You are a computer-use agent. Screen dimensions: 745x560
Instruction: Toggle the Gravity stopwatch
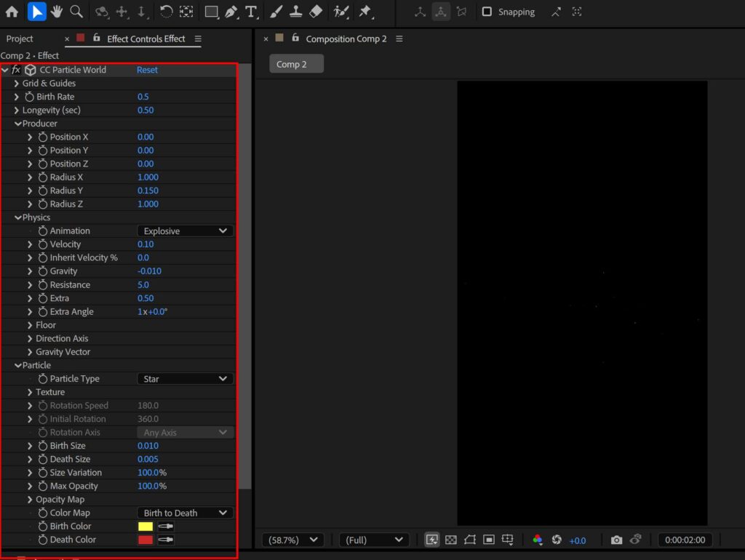tap(43, 271)
